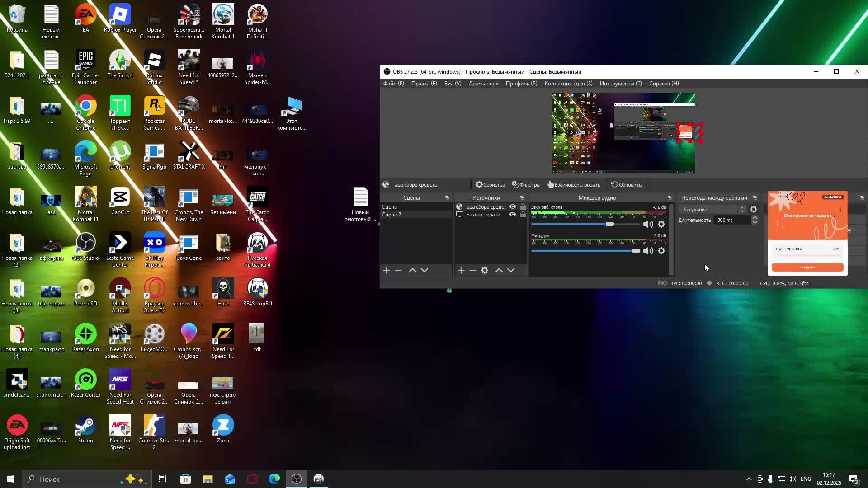Open the Инструменты (T) menu
The width and height of the screenshot is (868, 488).
(x=620, y=84)
